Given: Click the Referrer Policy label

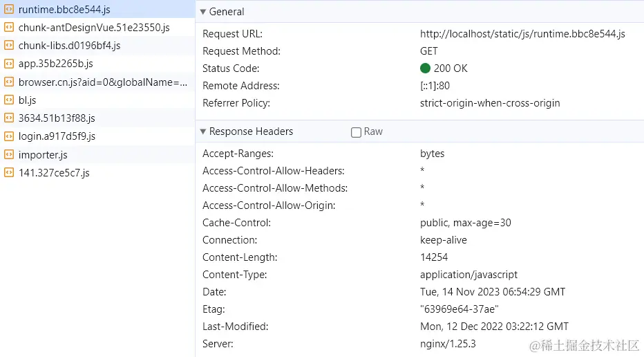Looking at the screenshot, I should [x=236, y=103].
